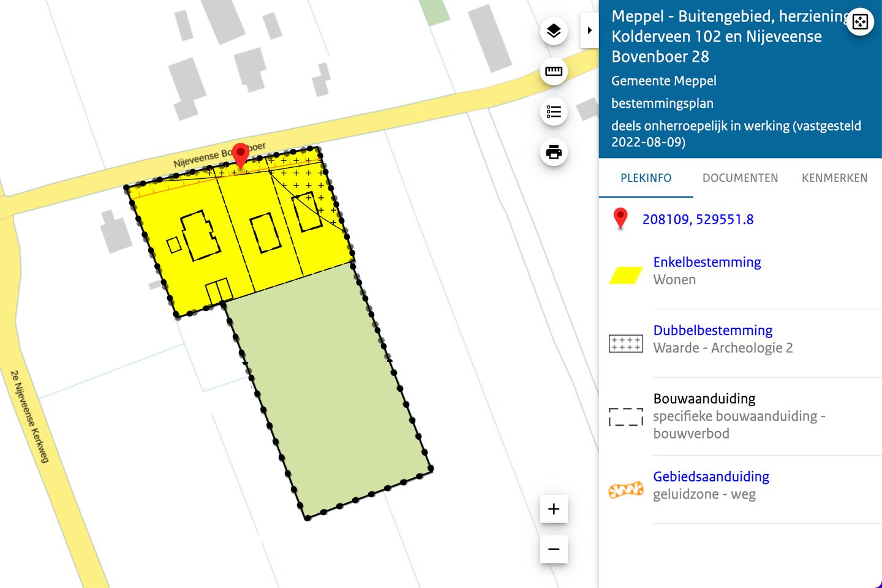Open the Dubbelbestemming link
The image size is (882, 588).
click(x=712, y=331)
